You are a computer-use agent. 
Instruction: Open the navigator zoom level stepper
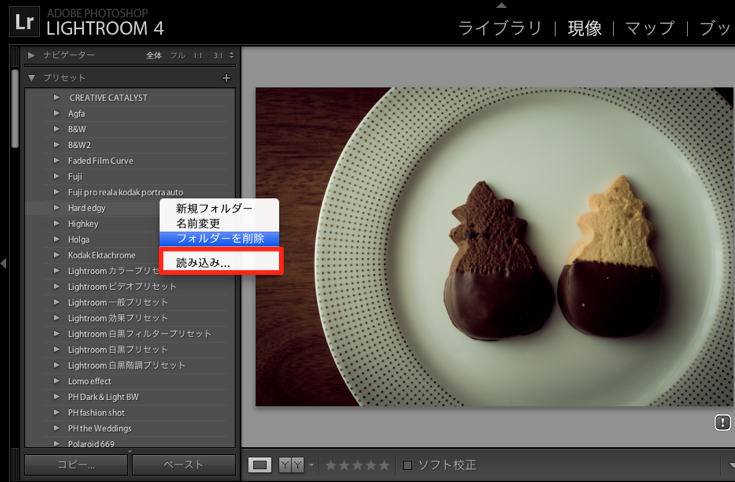(x=231, y=55)
